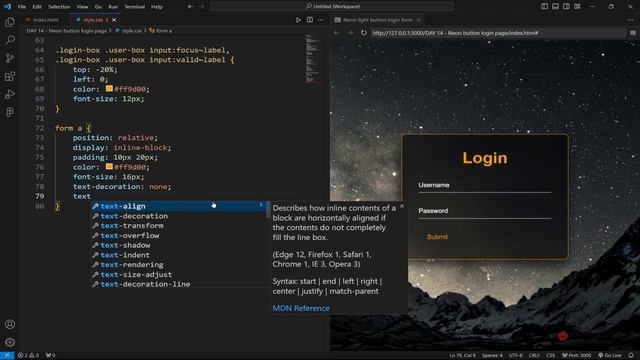The image size is (640, 360).
Task: Select text-align suggestion
Action: tap(178, 206)
